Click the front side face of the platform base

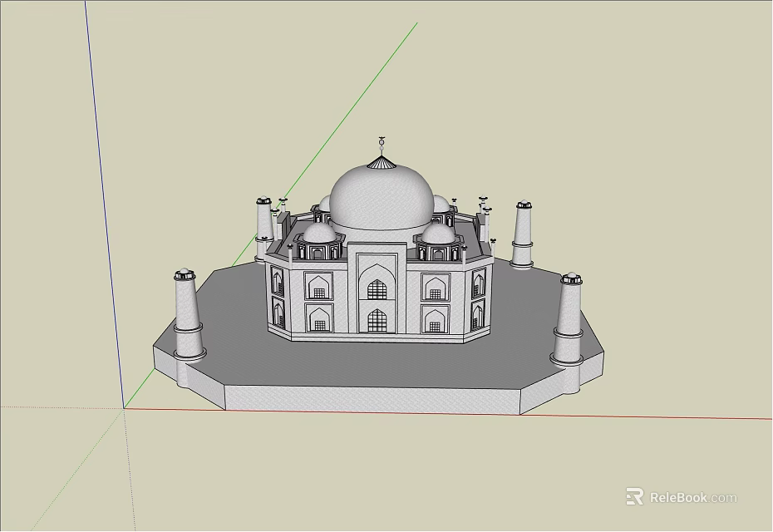(372, 400)
